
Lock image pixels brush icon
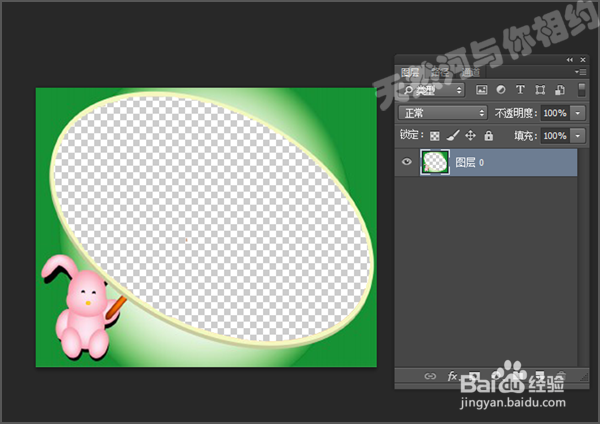coord(453,135)
